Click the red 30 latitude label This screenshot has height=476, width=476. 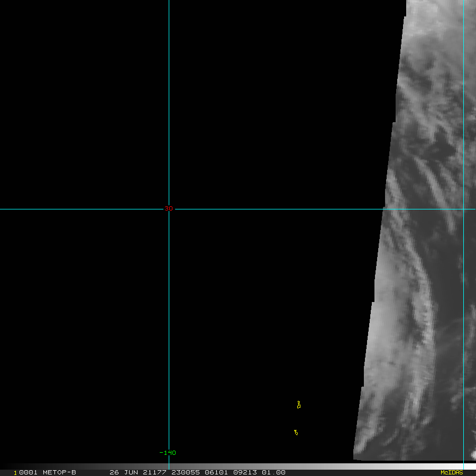(x=168, y=208)
